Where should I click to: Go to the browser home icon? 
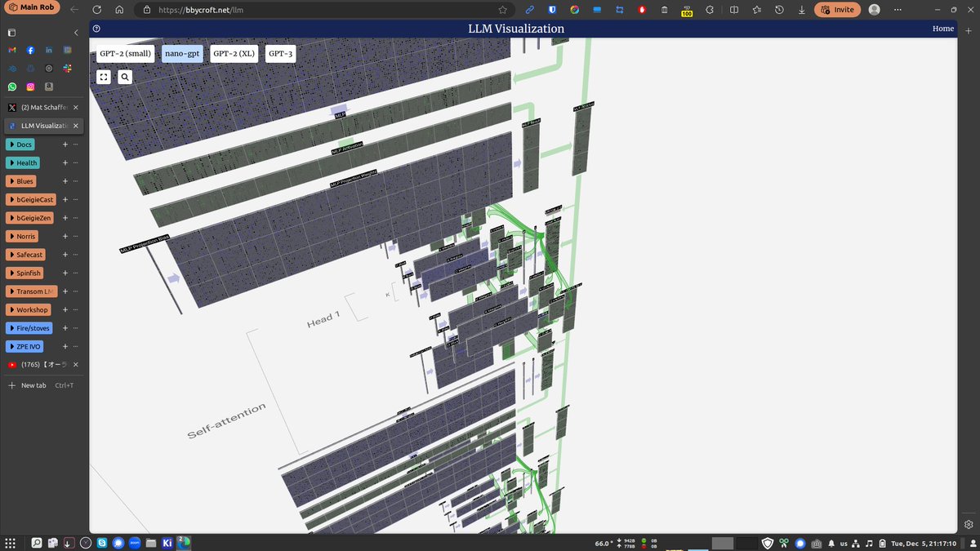(119, 10)
